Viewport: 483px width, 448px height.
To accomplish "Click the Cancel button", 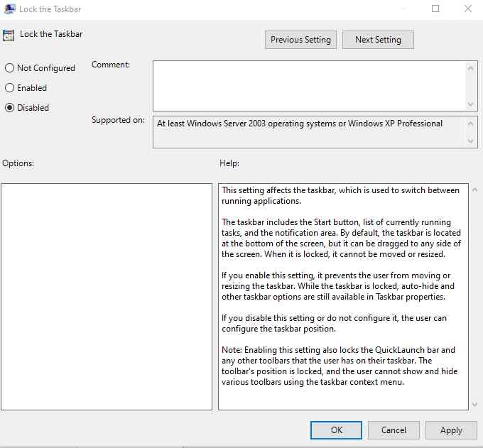I will (x=394, y=430).
